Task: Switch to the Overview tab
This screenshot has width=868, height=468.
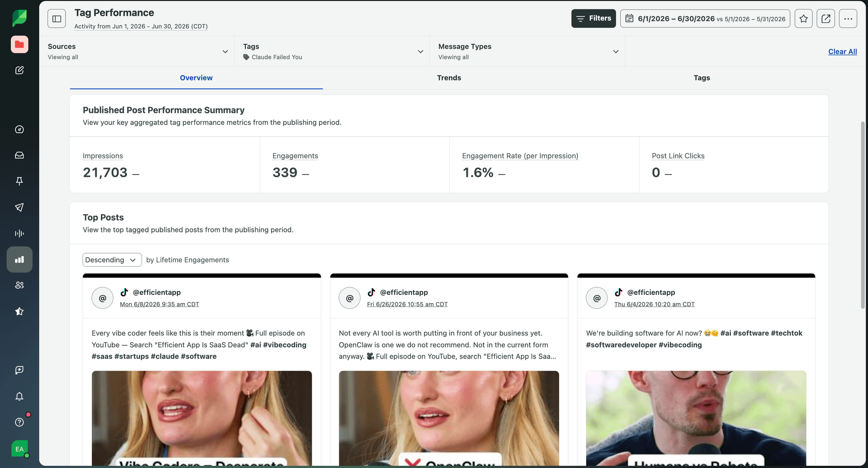Action: click(196, 78)
